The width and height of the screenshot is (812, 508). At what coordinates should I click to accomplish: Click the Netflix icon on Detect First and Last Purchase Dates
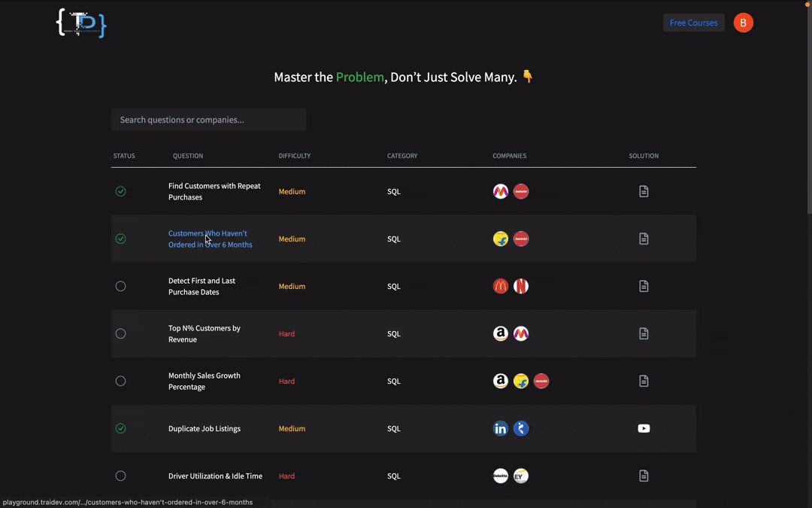pyautogui.click(x=521, y=286)
